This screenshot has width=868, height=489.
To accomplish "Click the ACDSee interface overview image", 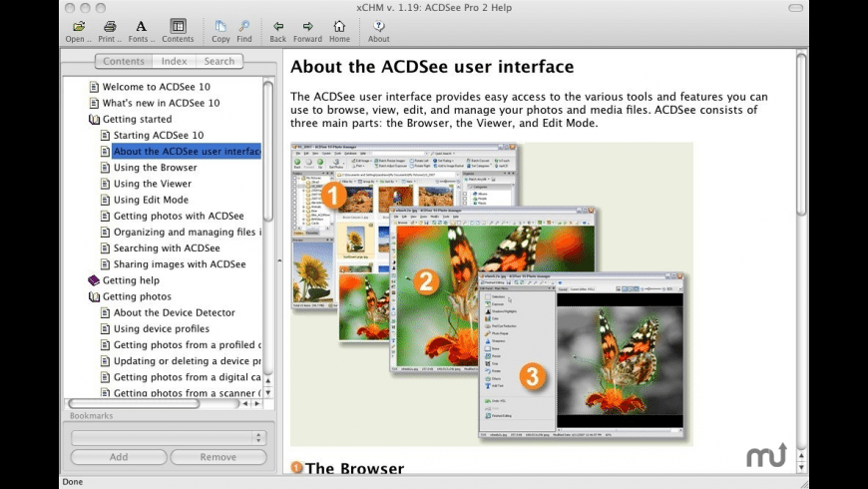I will pos(492,294).
